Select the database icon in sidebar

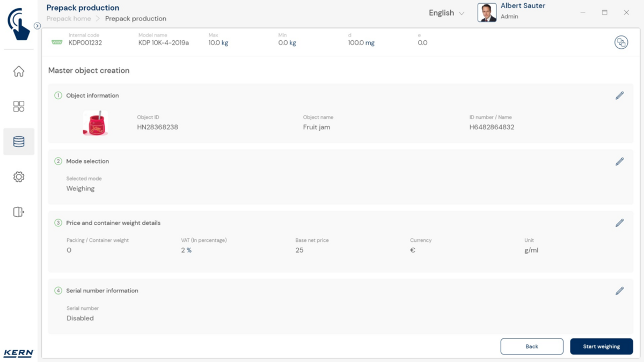[x=19, y=142]
